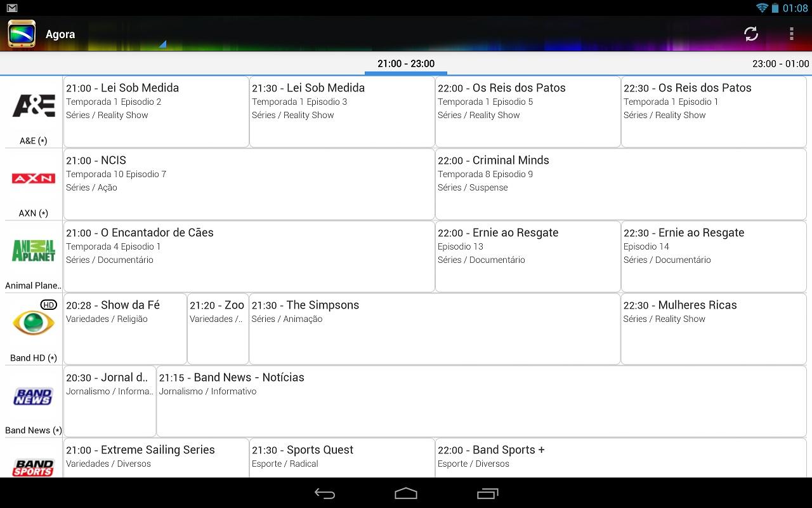The image size is (812, 508).
Task: Open 21:00 O Encantador de Cães
Action: (x=249, y=257)
